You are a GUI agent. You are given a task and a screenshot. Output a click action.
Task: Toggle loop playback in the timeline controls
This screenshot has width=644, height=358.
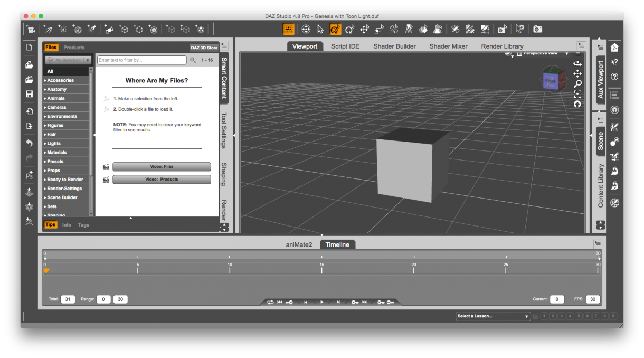tap(270, 302)
